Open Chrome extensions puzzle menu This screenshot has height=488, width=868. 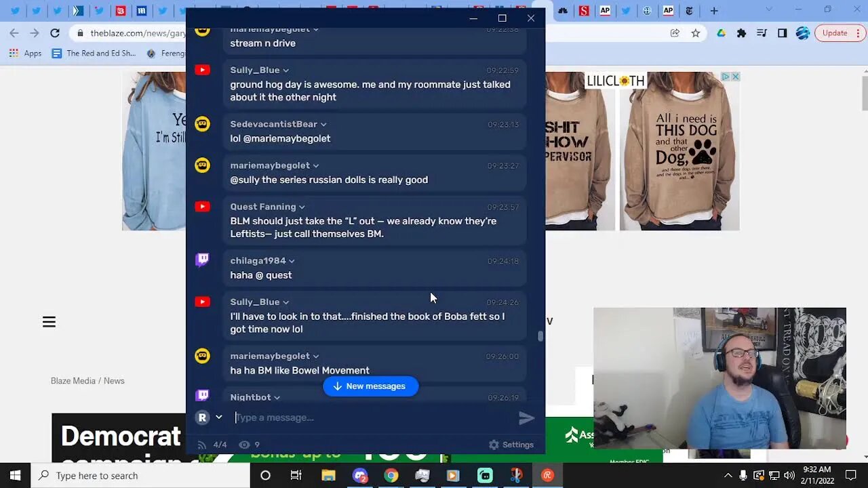(x=741, y=33)
